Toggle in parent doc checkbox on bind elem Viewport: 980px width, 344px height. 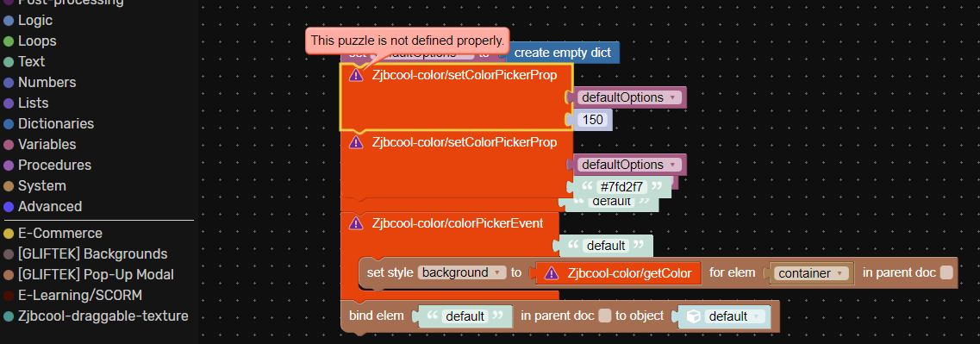604,316
